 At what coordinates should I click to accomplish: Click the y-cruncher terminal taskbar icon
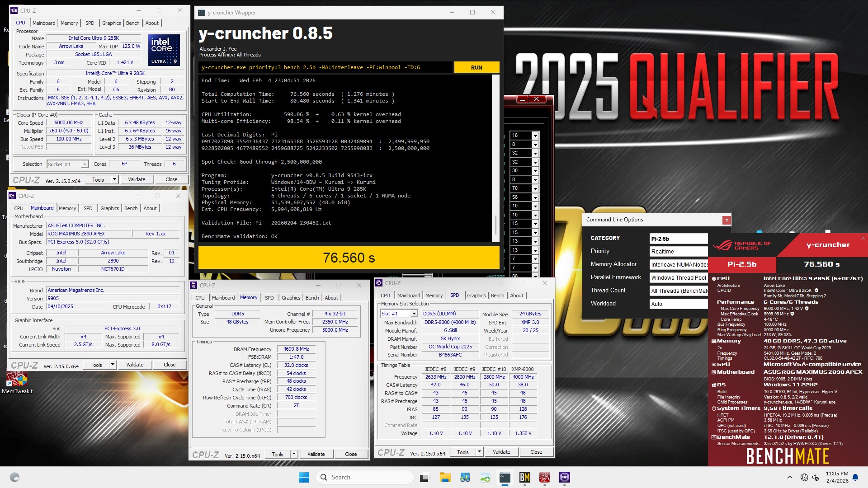pyautogui.click(x=505, y=477)
